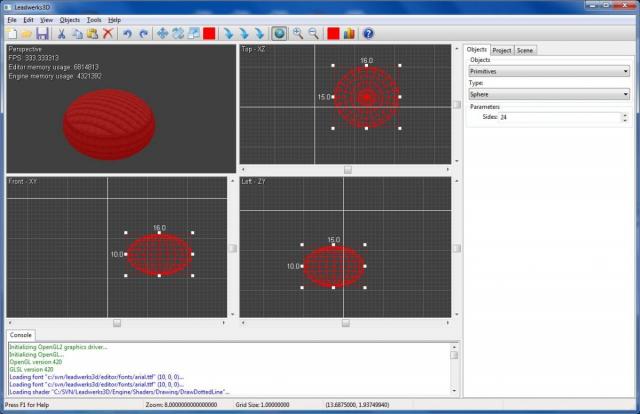640x414 pixels.
Task: Click the Top - XZ viewport horizontal scrollbar
Action: tap(348, 169)
